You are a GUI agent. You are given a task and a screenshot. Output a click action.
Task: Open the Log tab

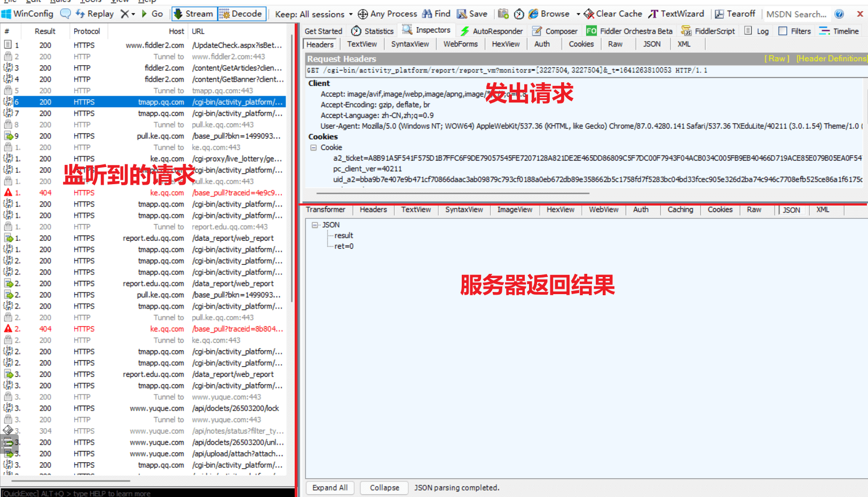[756, 31]
